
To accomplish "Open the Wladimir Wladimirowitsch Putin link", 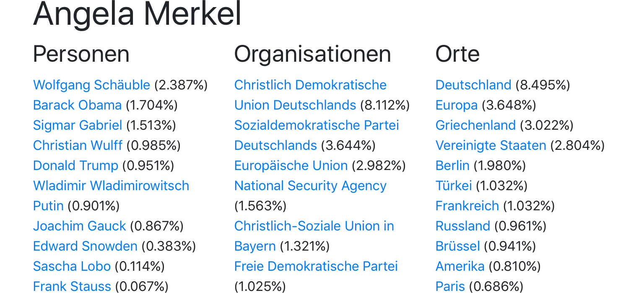I will point(111,186).
